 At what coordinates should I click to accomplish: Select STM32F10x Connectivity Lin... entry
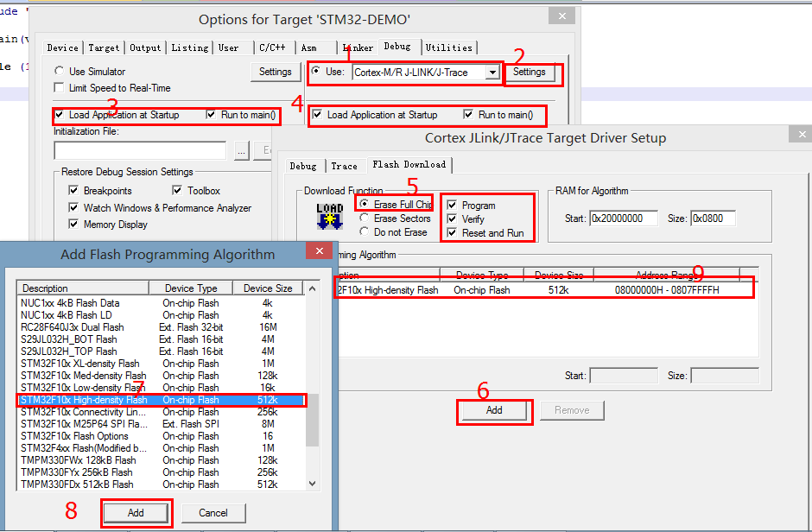click(161, 412)
